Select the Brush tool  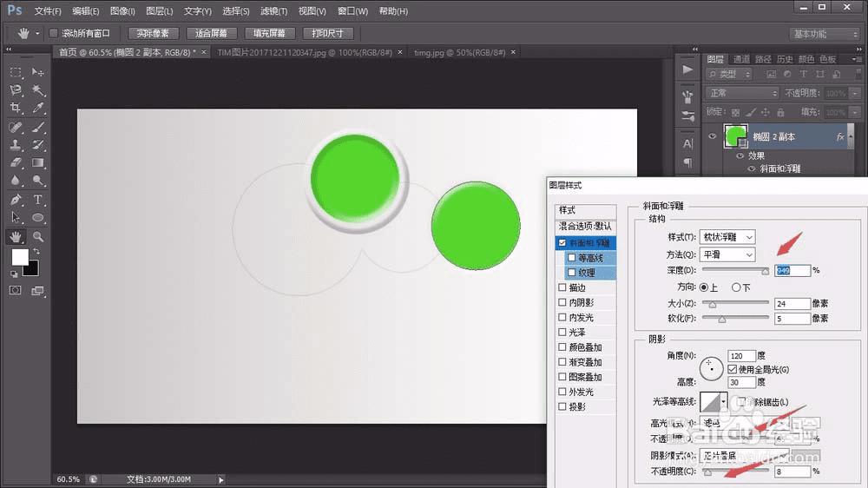point(37,128)
